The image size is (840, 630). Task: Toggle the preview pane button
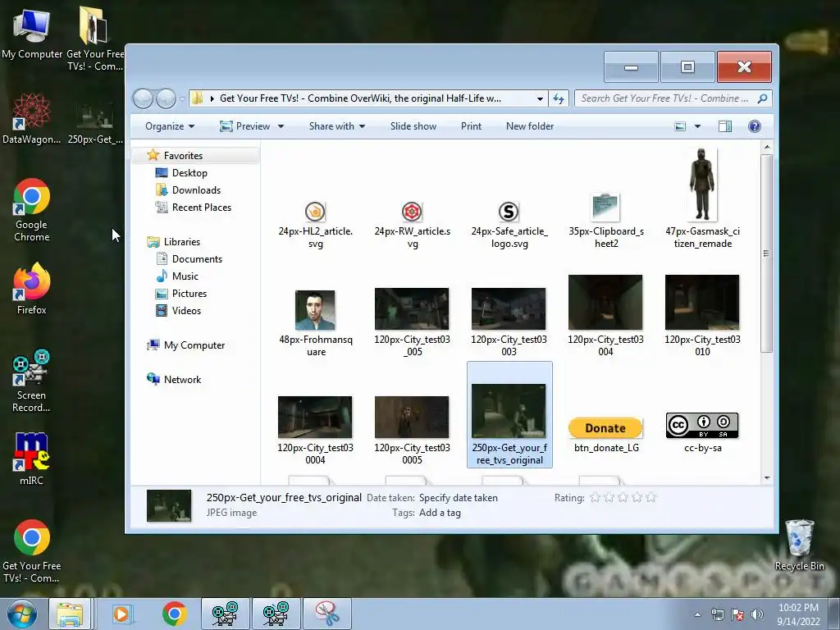tap(725, 126)
